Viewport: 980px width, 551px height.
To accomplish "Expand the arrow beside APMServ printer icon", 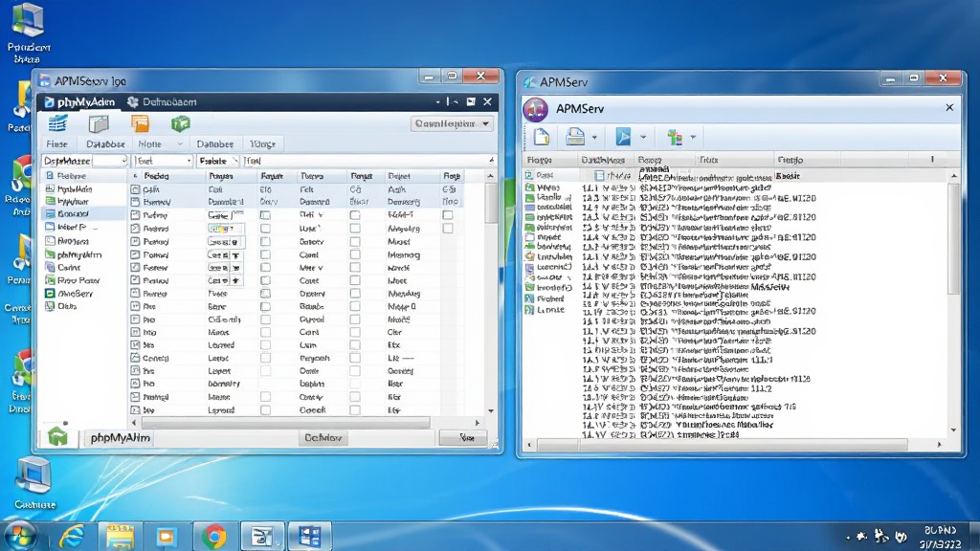I will click(594, 137).
